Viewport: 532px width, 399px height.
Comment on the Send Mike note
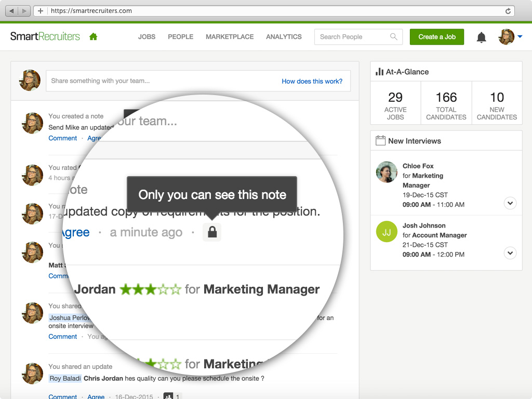63,138
